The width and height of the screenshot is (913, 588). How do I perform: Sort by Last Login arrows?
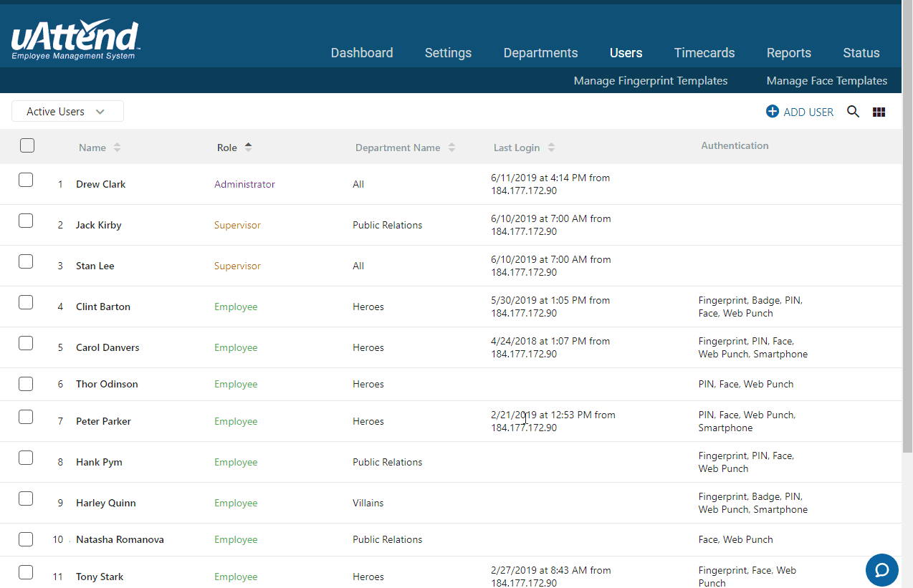tap(551, 148)
